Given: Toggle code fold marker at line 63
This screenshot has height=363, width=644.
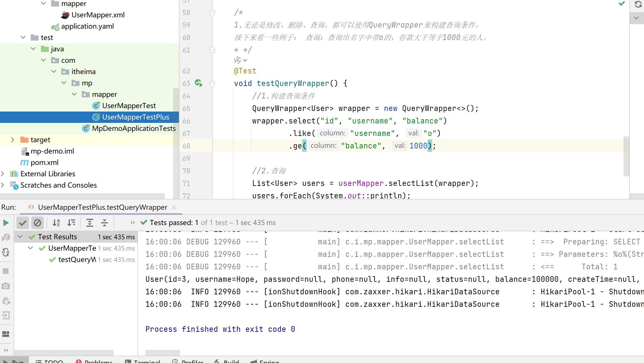Looking at the screenshot, I should pos(212,84).
